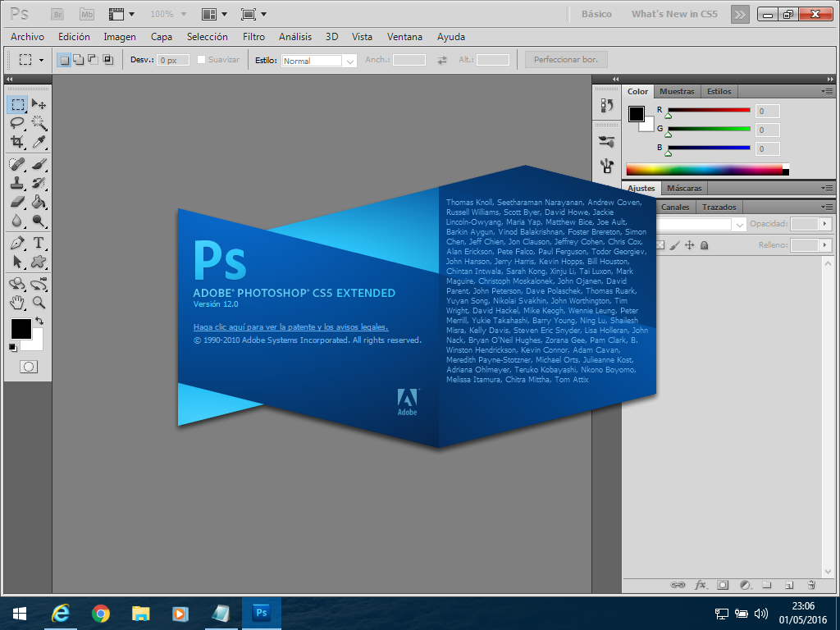
Task: Select the Brush tool
Action: (x=39, y=164)
